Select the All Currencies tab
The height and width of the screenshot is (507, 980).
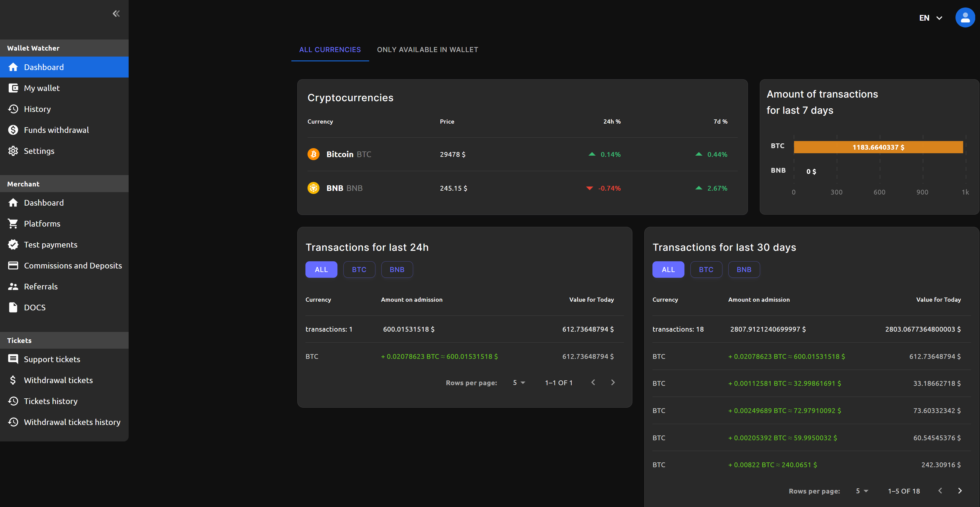pos(330,49)
